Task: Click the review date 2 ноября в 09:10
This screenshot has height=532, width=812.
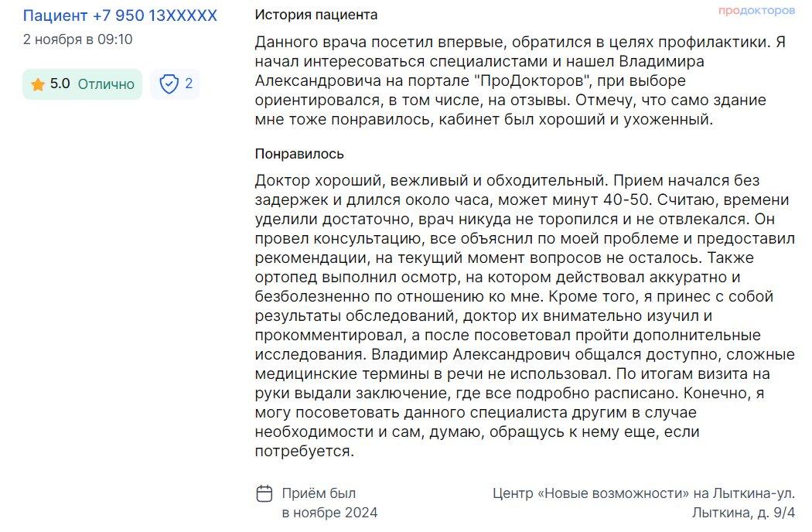Action: click(x=77, y=39)
